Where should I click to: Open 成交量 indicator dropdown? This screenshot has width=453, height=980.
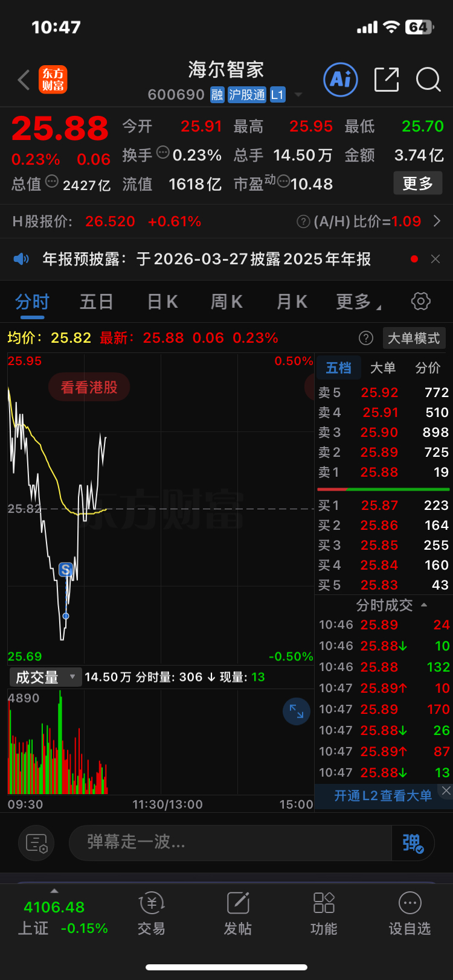45,677
